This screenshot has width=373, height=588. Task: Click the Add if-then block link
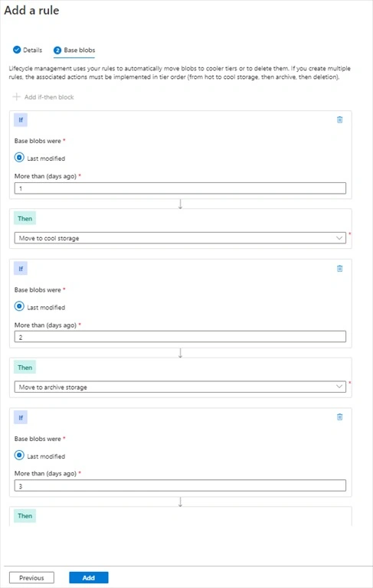pyautogui.click(x=49, y=97)
